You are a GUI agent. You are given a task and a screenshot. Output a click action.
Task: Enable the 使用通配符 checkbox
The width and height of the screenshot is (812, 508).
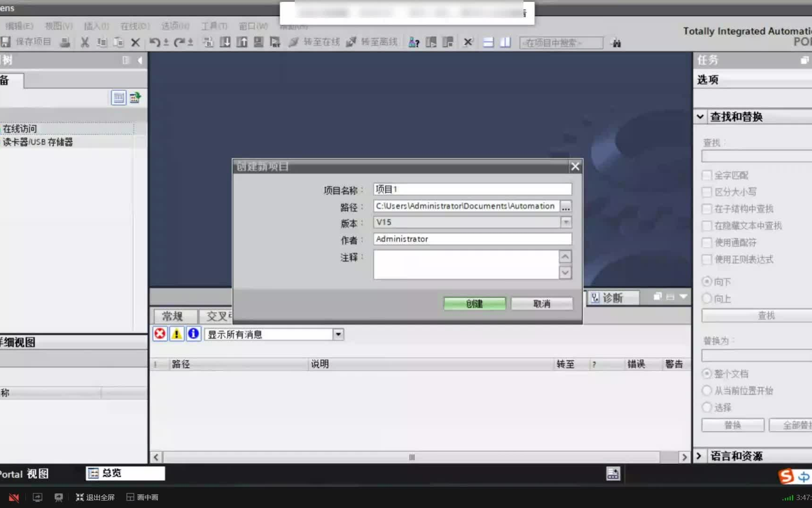pyautogui.click(x=706, y=243)
